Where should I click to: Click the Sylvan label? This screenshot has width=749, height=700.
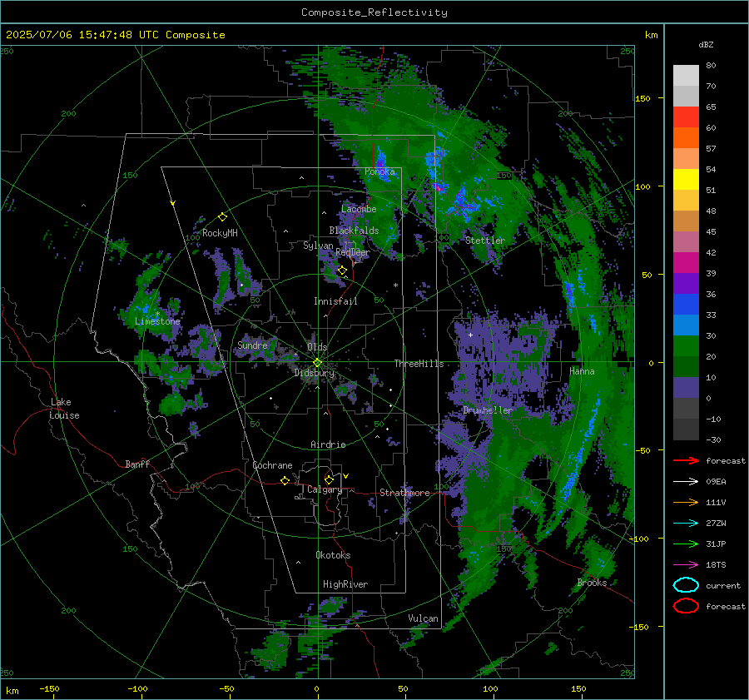tap(318, 246)
